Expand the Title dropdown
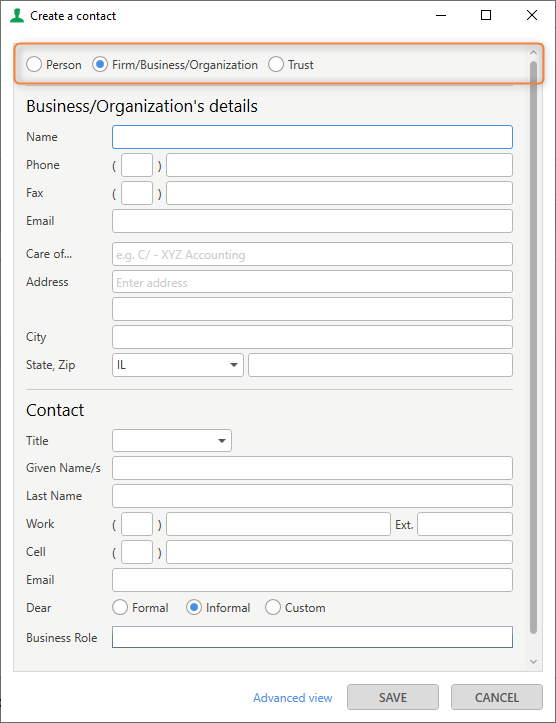This screenshot has height=723, width=556. click(172, 440)
